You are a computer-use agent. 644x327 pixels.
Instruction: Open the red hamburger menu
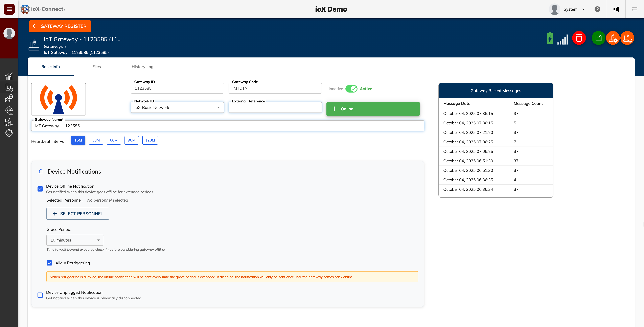[x=9, y=9]
